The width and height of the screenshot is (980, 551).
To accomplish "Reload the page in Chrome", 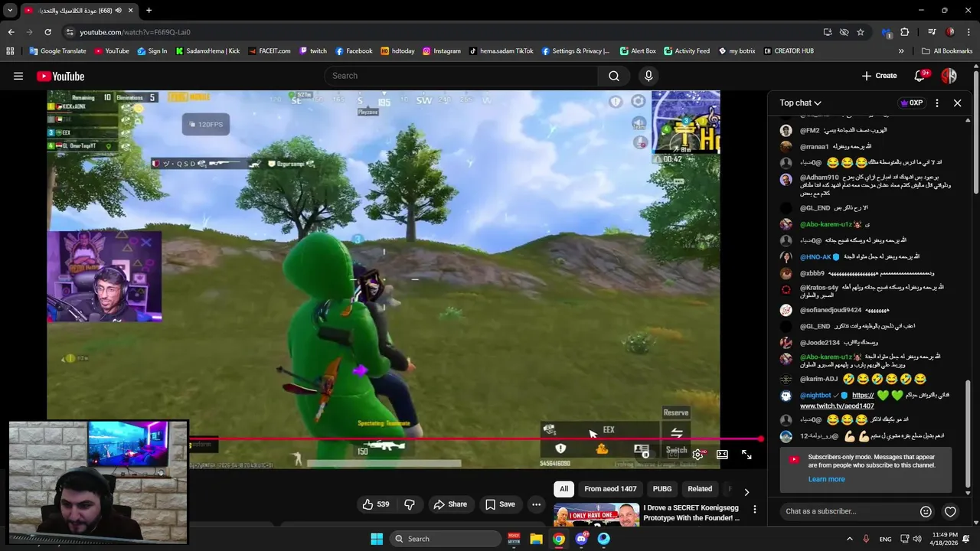I will coord(47,32).
